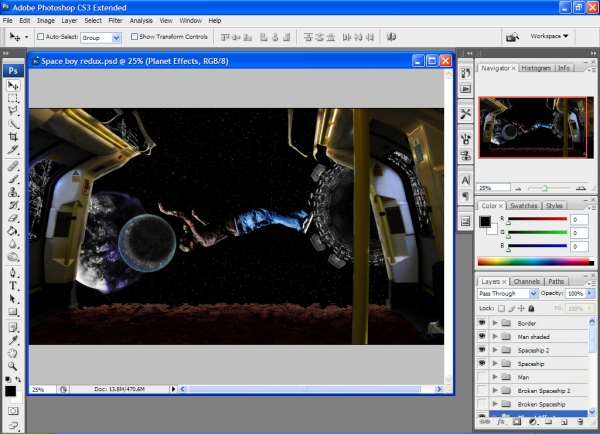Hide the Man shaded layer group
Viewport: 600px width, 434px height.
click(x=482, y=336)
